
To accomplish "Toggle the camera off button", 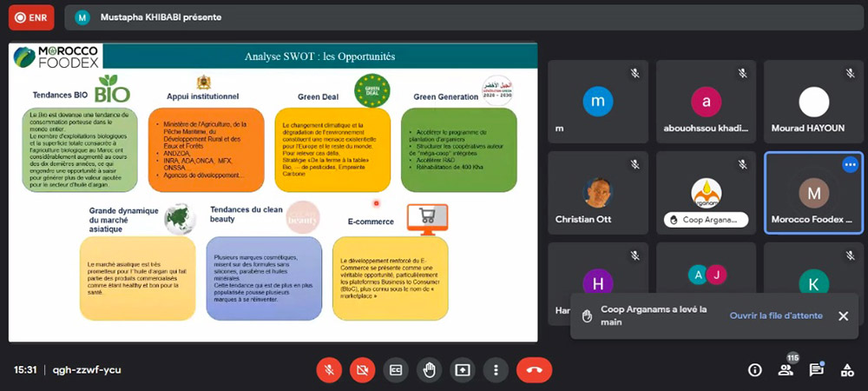I will (362, 369).
